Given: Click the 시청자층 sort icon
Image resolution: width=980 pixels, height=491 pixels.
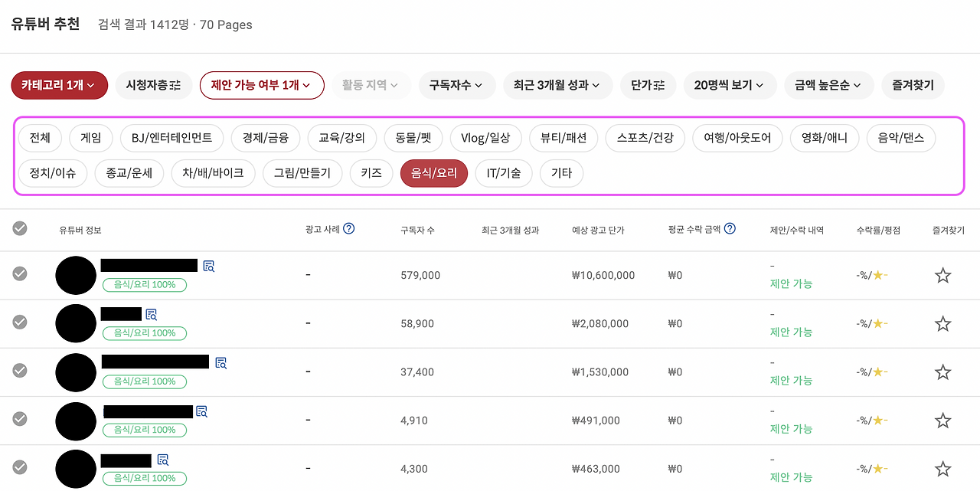Looking at the screenshot, I should tap(175, 85).
